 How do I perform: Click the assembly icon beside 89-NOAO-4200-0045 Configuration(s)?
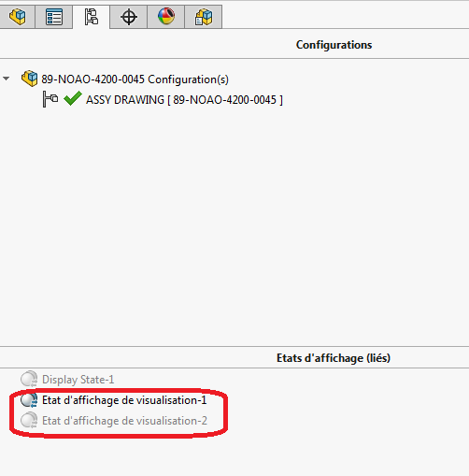30,79
